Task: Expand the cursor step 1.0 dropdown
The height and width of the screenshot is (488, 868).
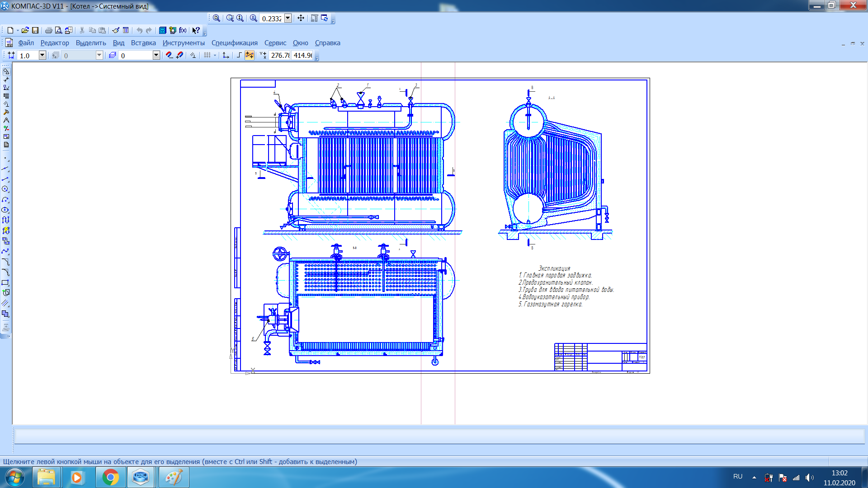Action: (x=42, y=55)
